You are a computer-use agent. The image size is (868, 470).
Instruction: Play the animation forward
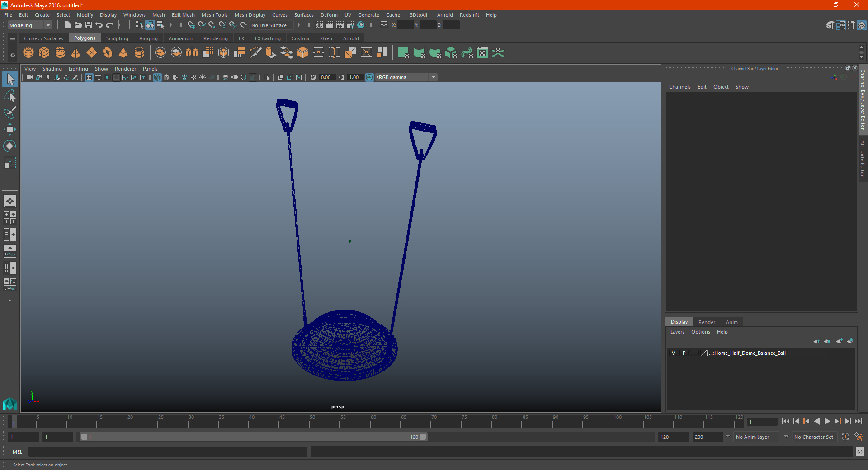click(x=827, y=421)
